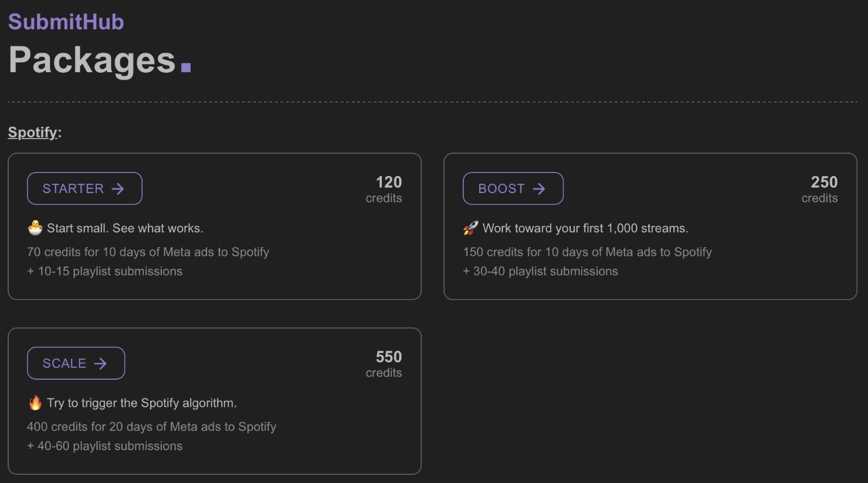Screen dimensions: 868x483
Task: Click 'credits' label under 550
Action: pyautogui.click(x=384, y=373)
